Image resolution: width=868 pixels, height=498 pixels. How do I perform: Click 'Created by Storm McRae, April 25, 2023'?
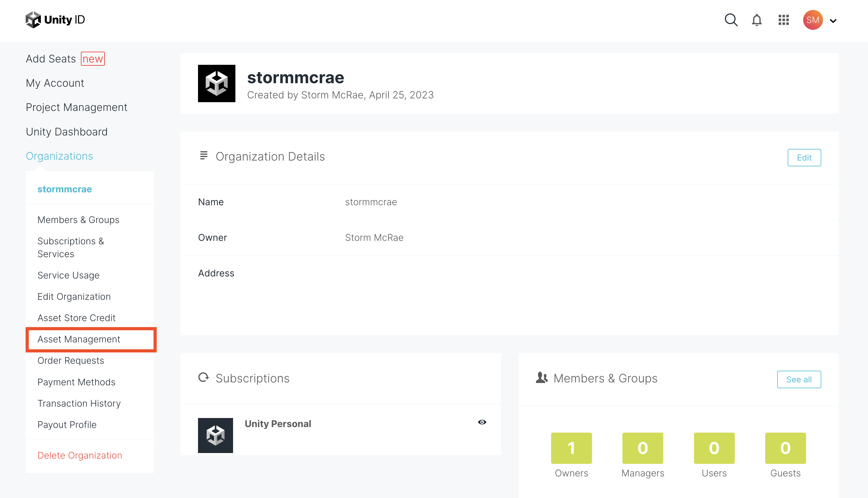pyautogui.click(x=341, y=95)
